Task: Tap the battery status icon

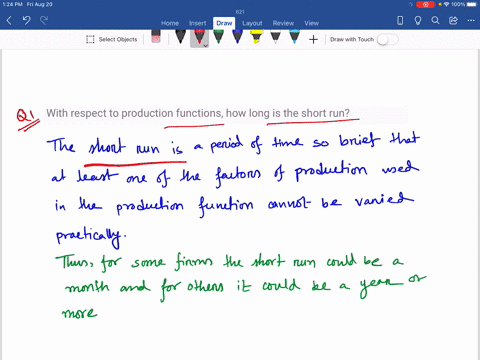Action: coord(472,4)
